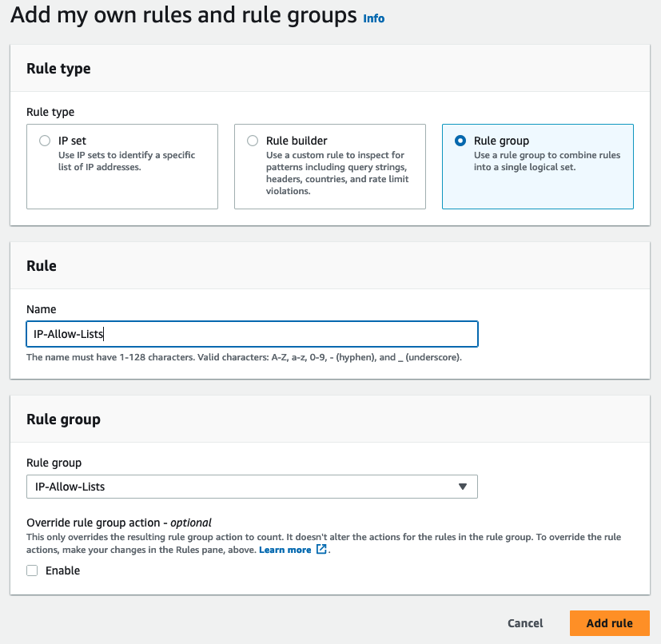
Task: Select the Rule builder rule type
Action: (253, 141)
